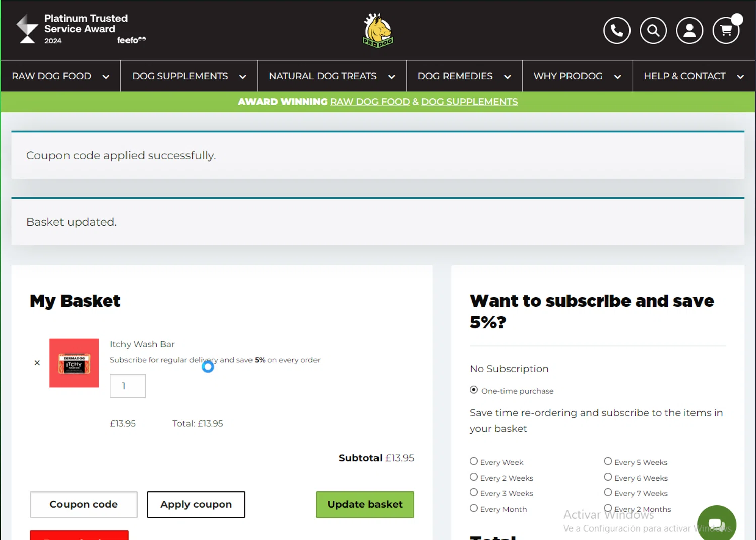This screenshot has height=540, width=756.
Task: Select Every 7 Weeks subscription option
Action: [608, 493]
